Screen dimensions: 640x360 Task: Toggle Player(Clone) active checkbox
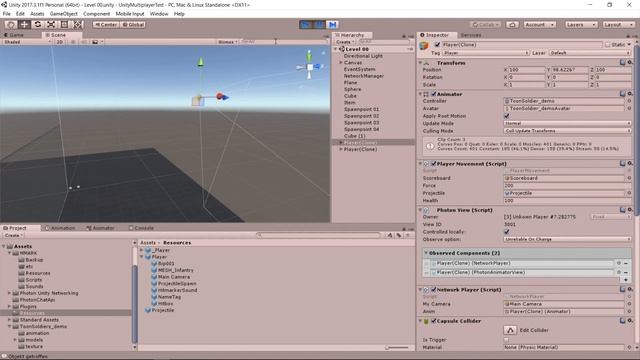tap(438, 44)
